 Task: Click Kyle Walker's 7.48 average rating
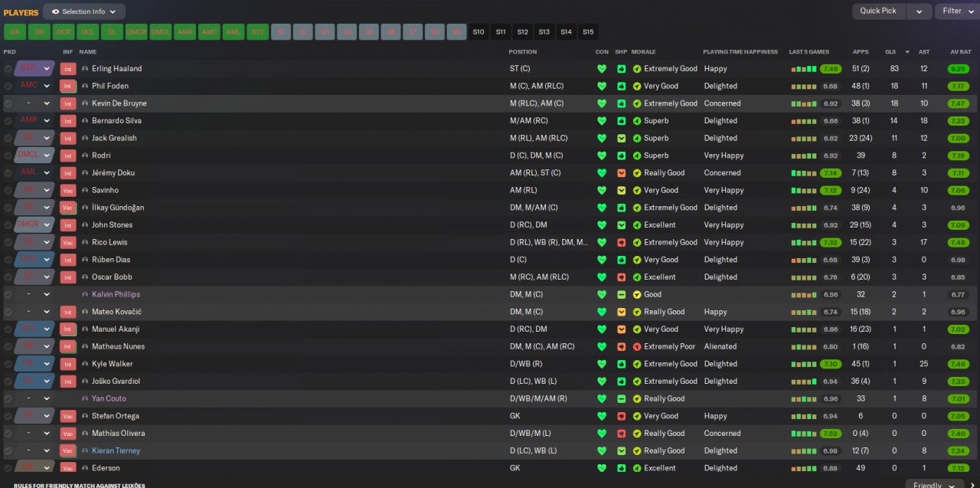click(958, 364)
